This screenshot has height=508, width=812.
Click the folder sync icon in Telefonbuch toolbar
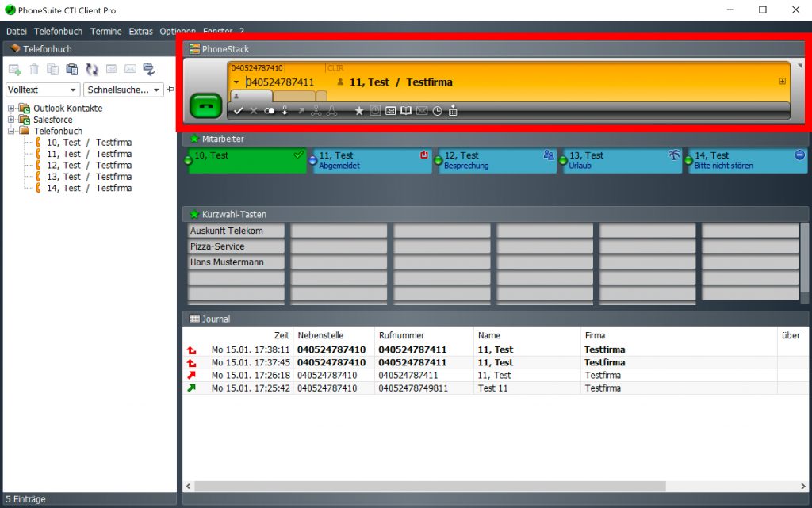148,70
